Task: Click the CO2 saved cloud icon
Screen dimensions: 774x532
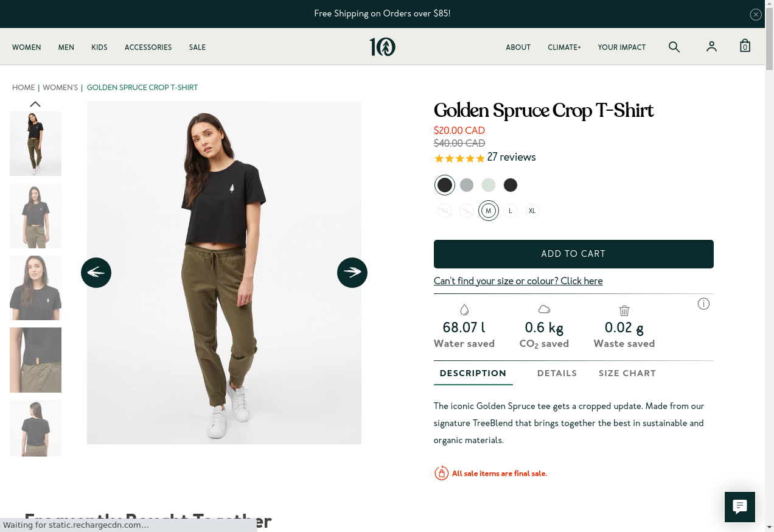Action: (544, 309)
